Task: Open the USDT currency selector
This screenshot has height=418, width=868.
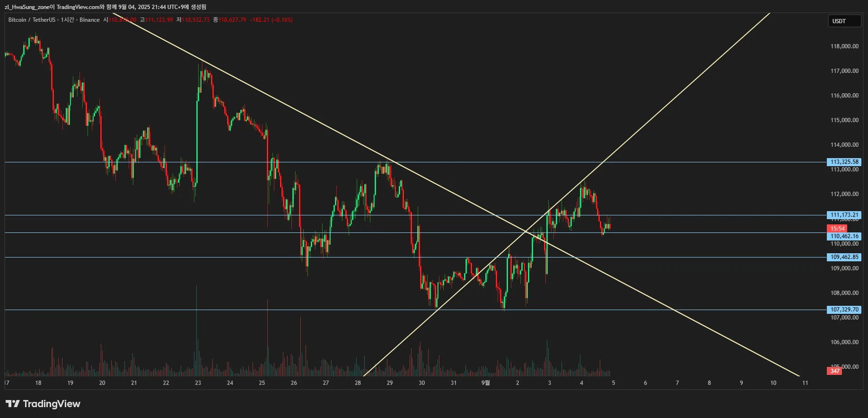Action: (x=844, y=21)
